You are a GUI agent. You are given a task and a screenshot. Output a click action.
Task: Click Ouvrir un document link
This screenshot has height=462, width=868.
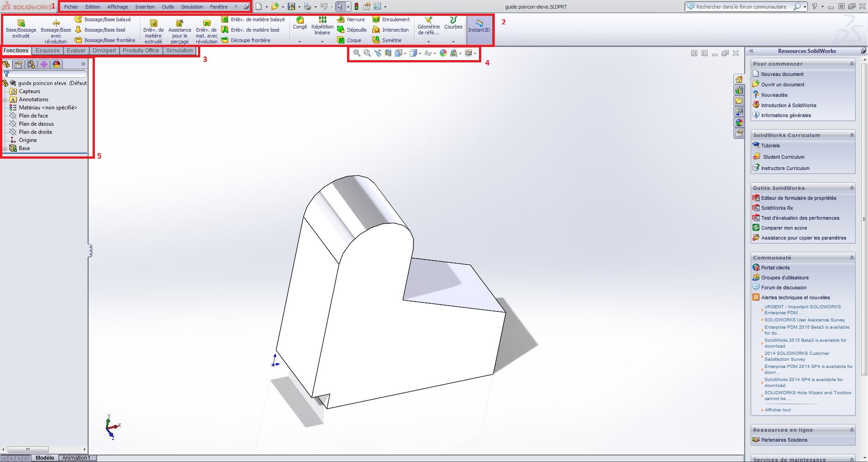(x=783, y=85)
